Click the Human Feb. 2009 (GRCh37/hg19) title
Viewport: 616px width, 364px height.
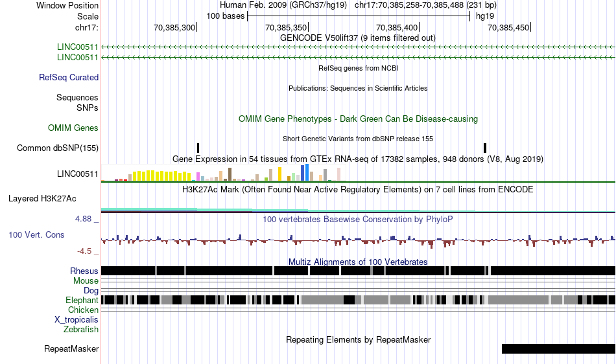283,5
